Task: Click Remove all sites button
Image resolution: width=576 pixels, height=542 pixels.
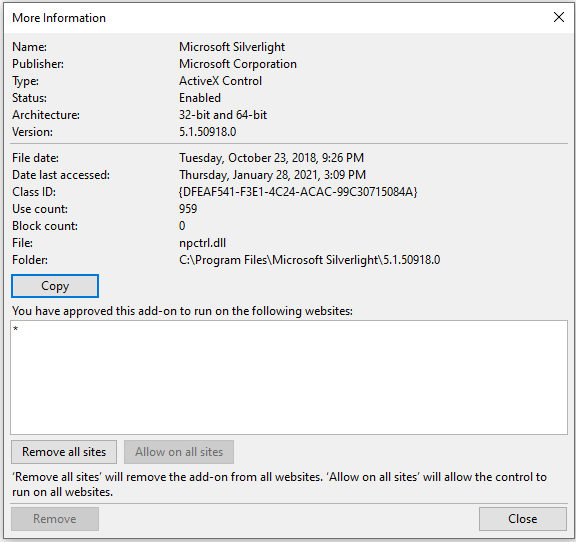Action: pyautogui.click(x=64, y=452)
